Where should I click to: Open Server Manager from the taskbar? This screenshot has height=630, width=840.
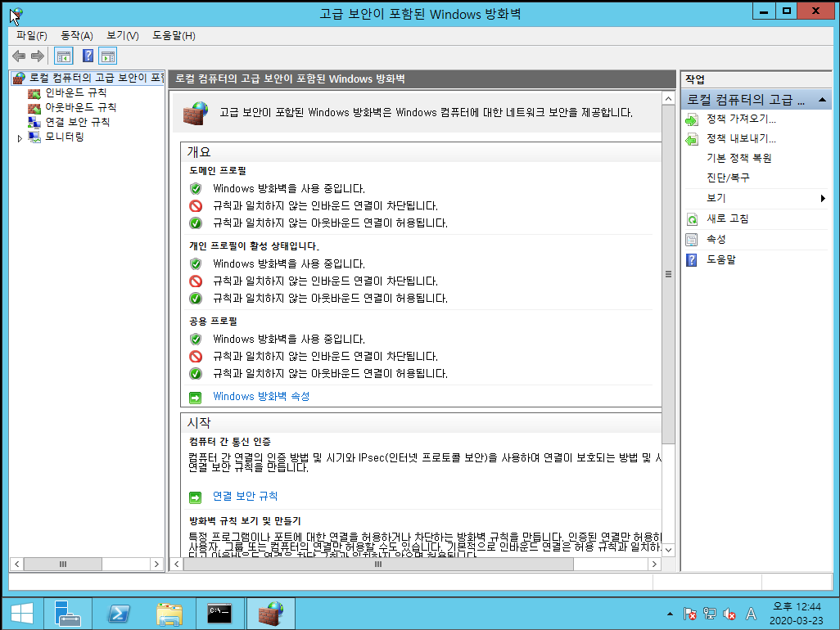(67, 614)
